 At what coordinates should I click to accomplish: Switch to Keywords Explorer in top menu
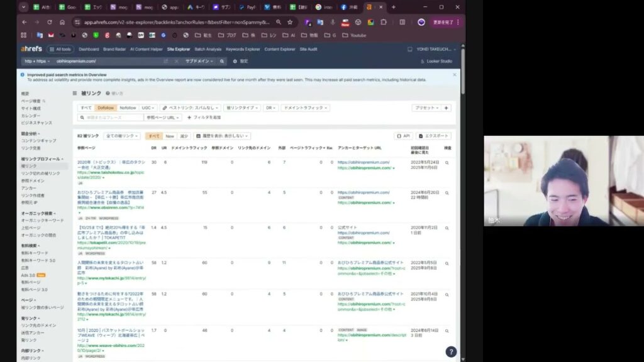click(x=243, y=48)
